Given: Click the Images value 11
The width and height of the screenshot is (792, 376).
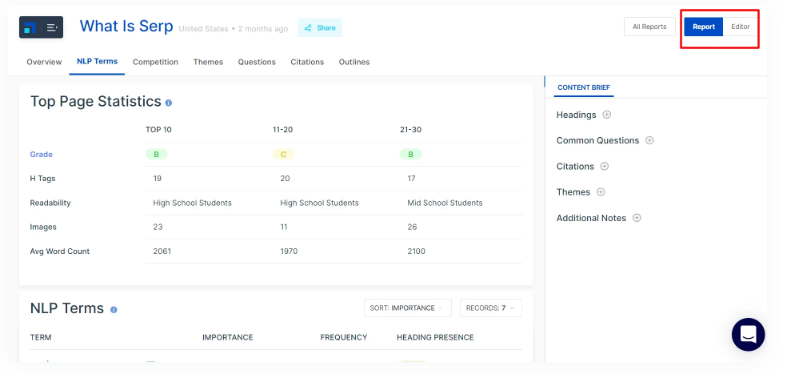Looking at the screenshot, I should point(284,227).
